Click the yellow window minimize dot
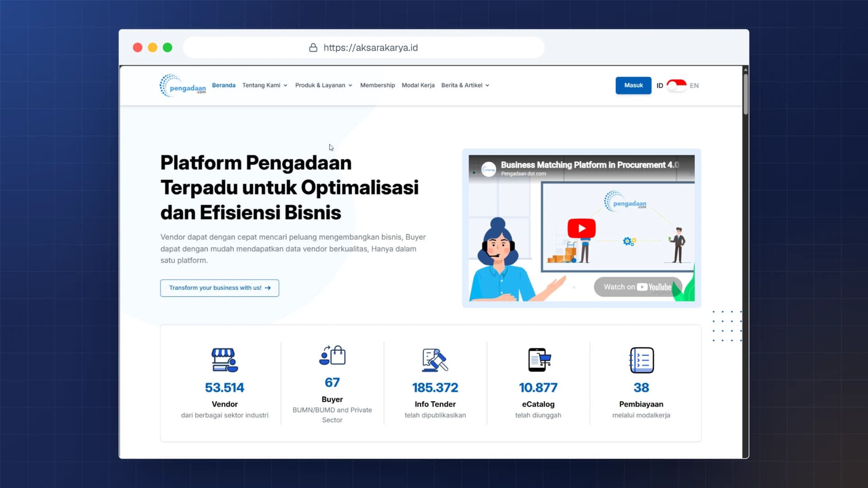 click(153, 47)
